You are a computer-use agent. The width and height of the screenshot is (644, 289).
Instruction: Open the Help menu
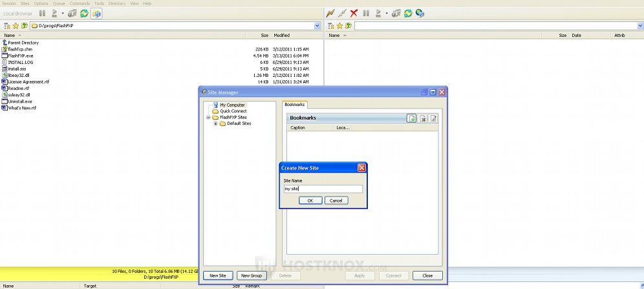(147, 3)
